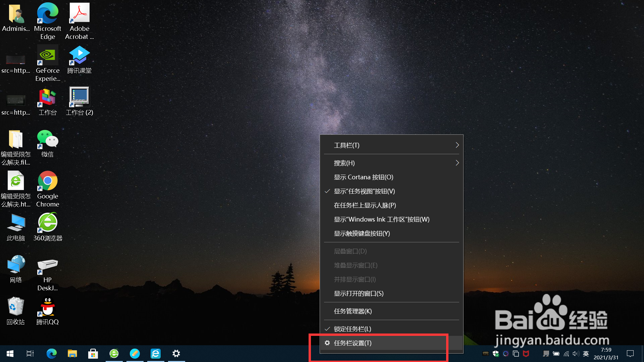
Task: Click the Windows Start button
Action: 10,353
